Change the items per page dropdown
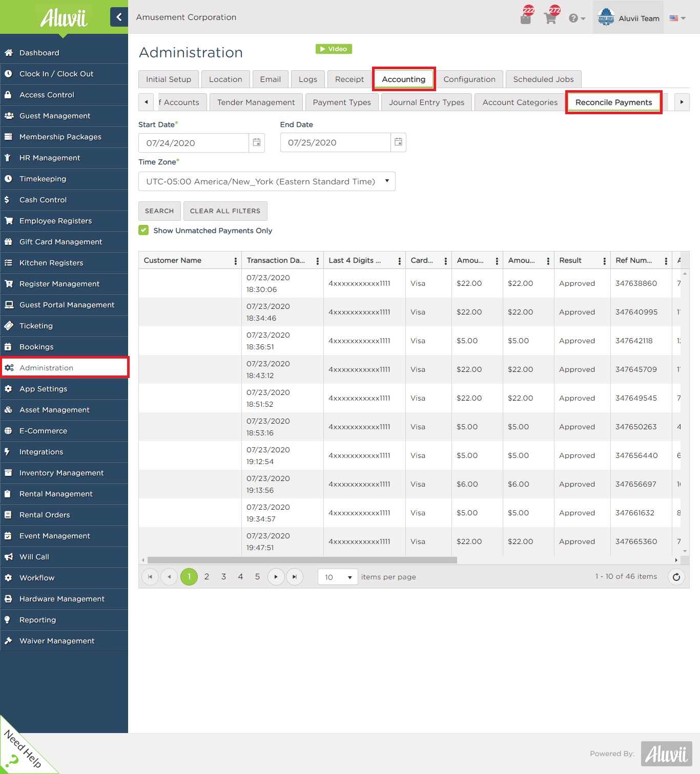700x774 pixels. (x=337, y=577)
